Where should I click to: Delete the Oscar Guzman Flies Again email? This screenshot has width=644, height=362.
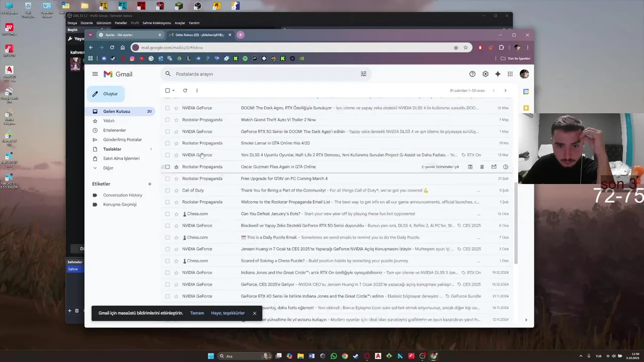coord(482,167)
